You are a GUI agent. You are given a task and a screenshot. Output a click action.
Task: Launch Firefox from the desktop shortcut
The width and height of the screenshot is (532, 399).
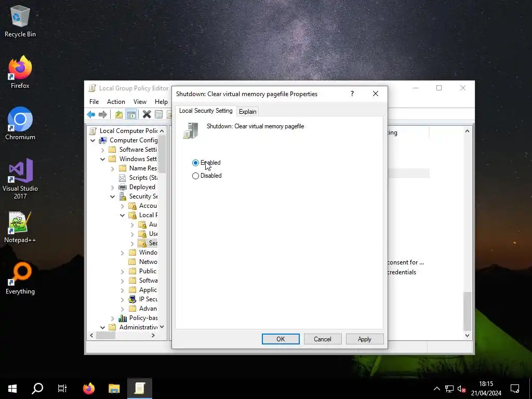(20, 72)
